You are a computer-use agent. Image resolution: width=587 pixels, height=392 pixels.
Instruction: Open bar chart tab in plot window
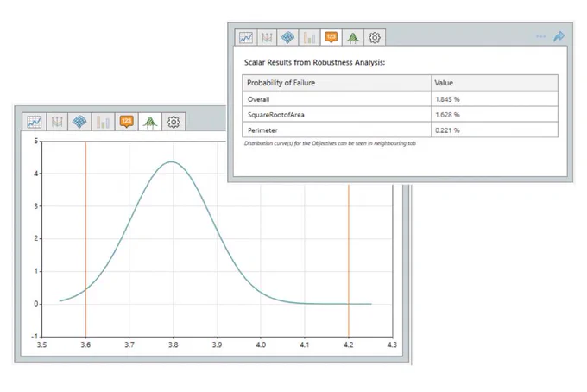pyautogui.click(x=103, y=122)
